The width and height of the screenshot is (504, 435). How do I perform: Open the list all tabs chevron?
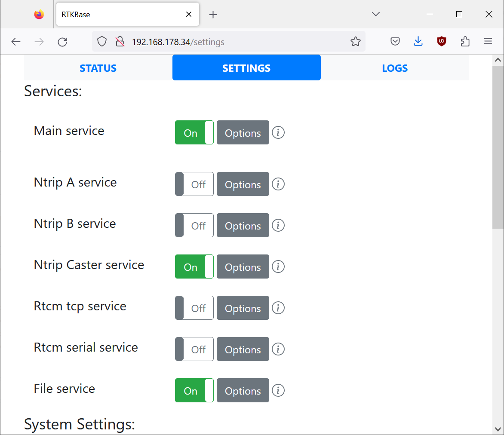coord(376,14)
